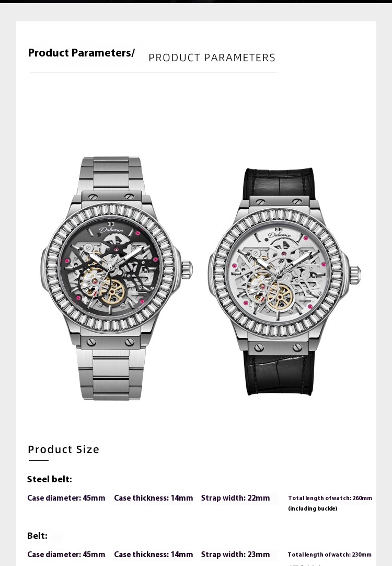The image size is (392, 566).
Task: Click Strap width 22mm text
Action: point(236,498)
